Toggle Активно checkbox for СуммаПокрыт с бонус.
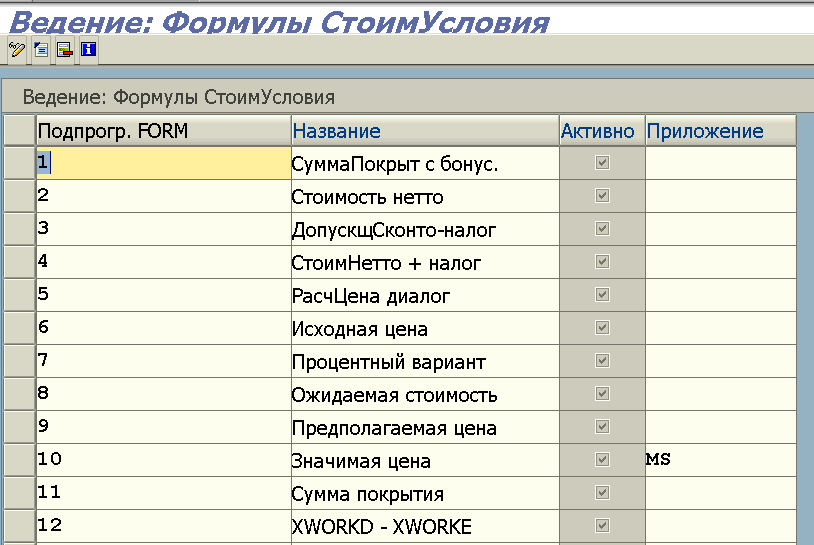 [x=602, y=163]
